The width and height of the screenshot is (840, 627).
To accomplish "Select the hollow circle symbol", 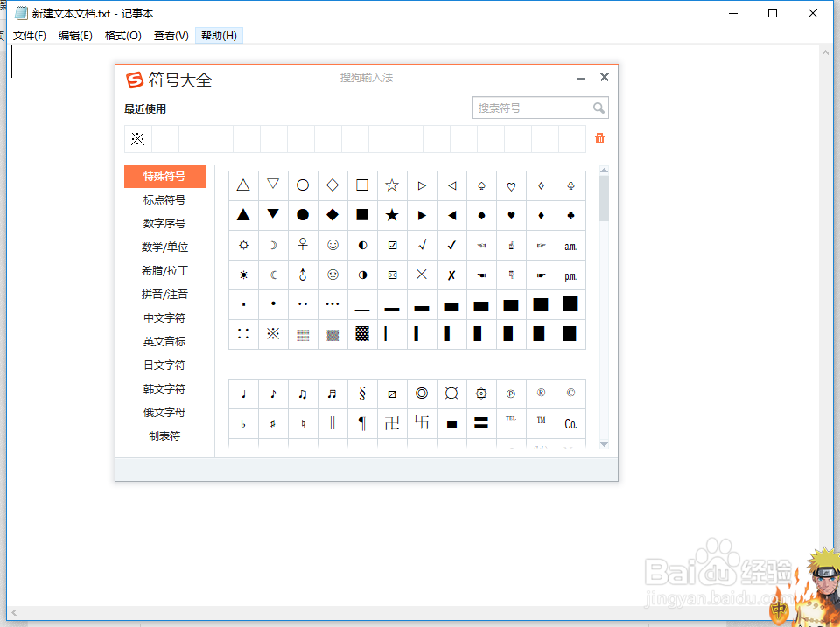I will click(302, 185).
